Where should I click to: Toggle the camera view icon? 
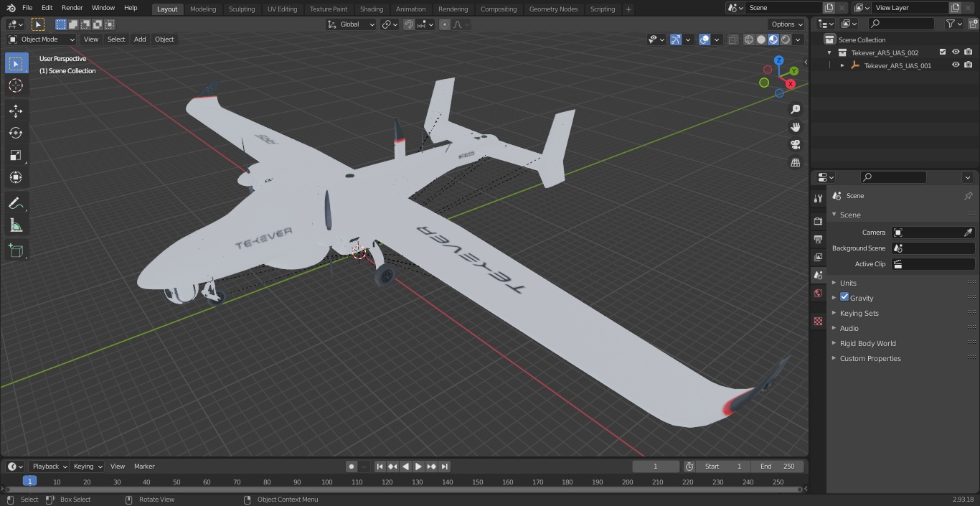(796, 144)
